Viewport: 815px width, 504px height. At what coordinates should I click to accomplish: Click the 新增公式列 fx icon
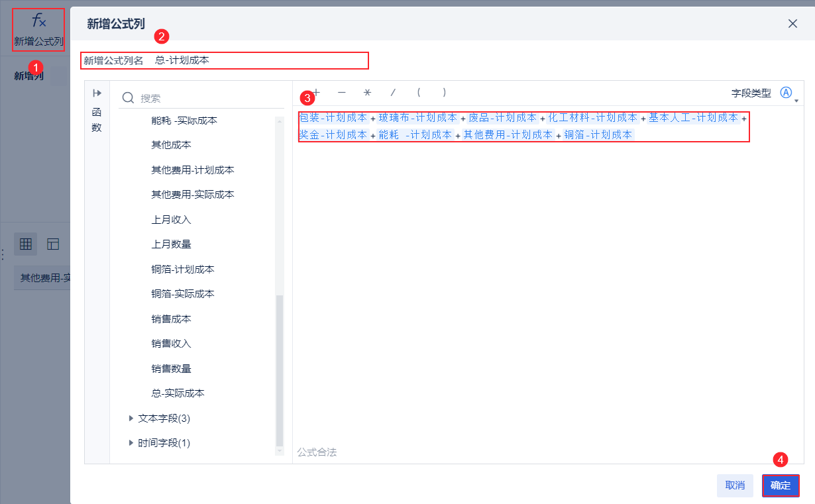tap(39, 21)
